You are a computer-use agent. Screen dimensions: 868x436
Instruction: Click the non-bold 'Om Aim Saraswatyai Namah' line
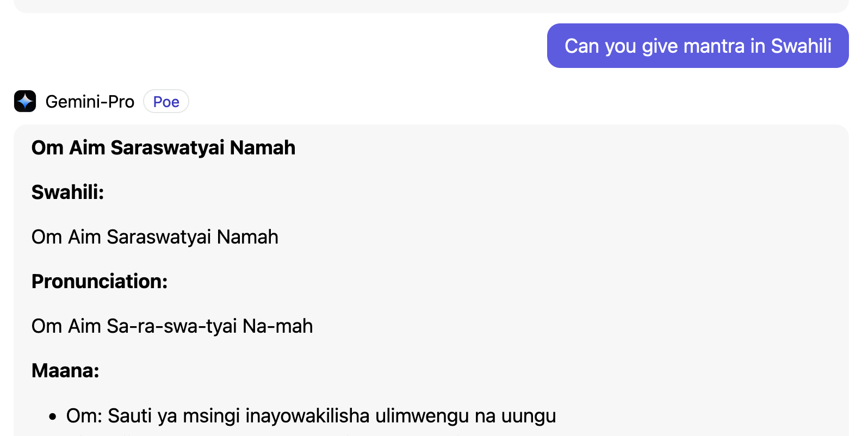(155, 237)
